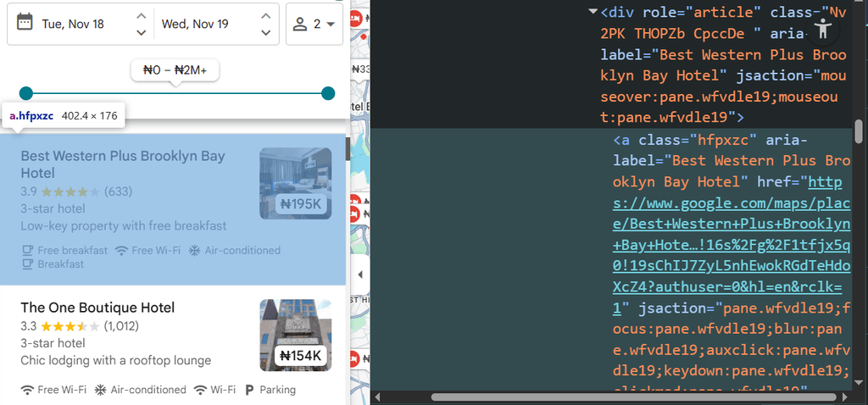Click the price slider's maximum handle
Image resolution: width=868 pixels, height=405 pixels.
pyautogui.click(x=328, y=93)
